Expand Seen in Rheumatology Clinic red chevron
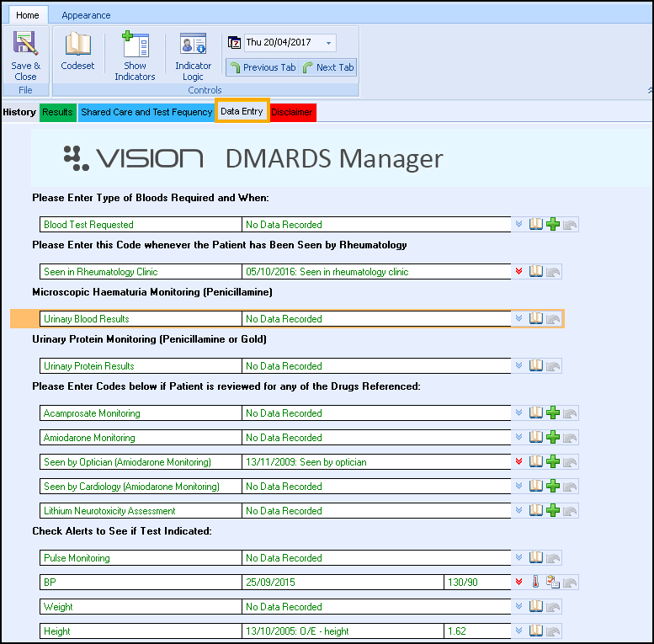The width and height of the screenshot is (654, 644). pyautogui.click(x=518, y=272)
